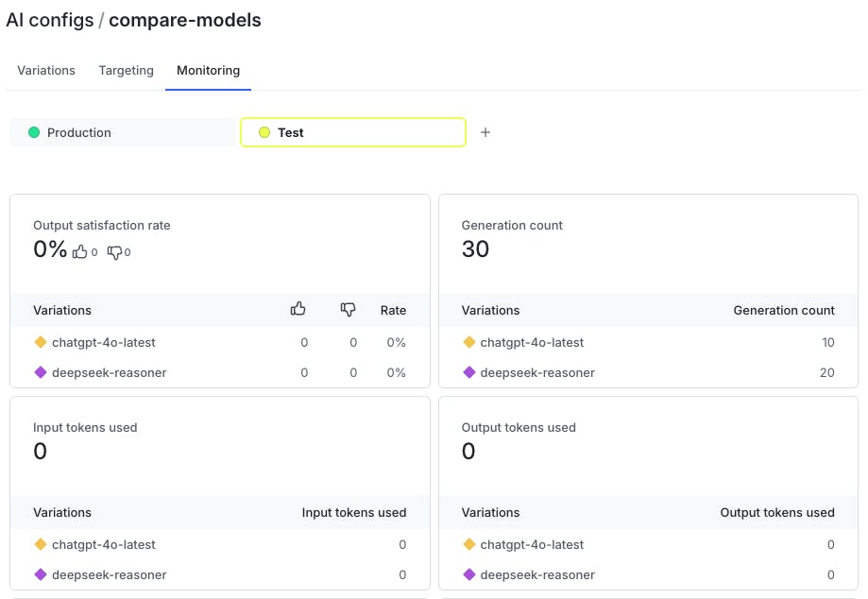Select the Monitoring tab
This screenshot has height=599, width=868.
coord(208,70)
